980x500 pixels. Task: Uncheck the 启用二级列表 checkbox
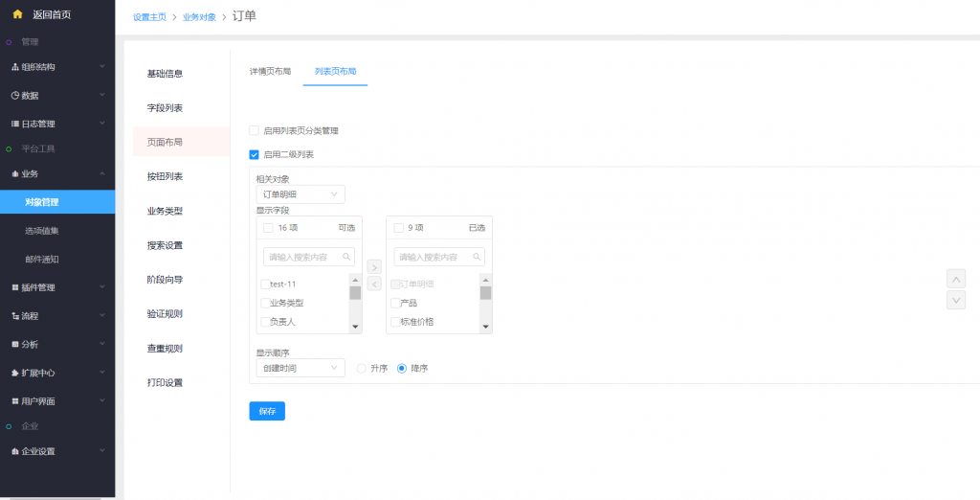(254, 154)
